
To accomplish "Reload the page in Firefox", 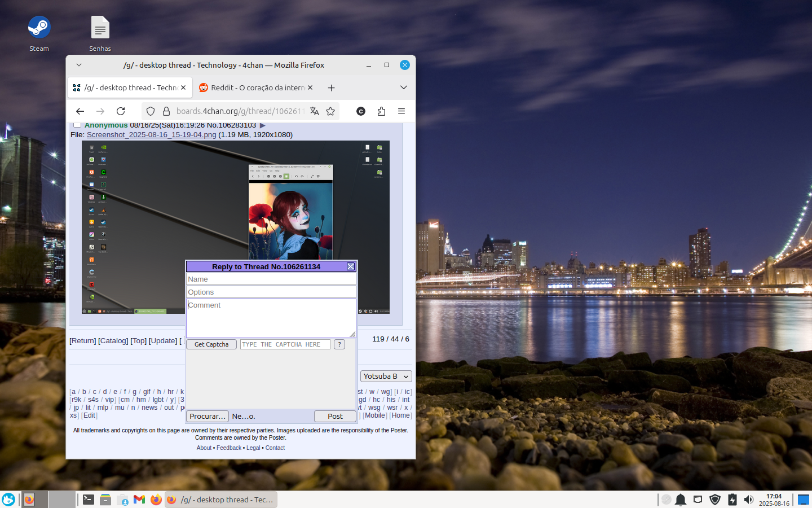I will pos(121,111).
